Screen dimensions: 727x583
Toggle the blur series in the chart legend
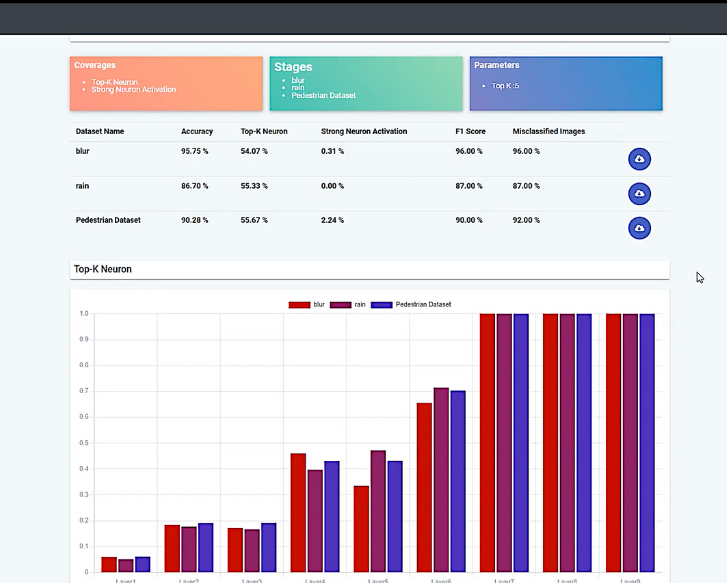point(309,304)
